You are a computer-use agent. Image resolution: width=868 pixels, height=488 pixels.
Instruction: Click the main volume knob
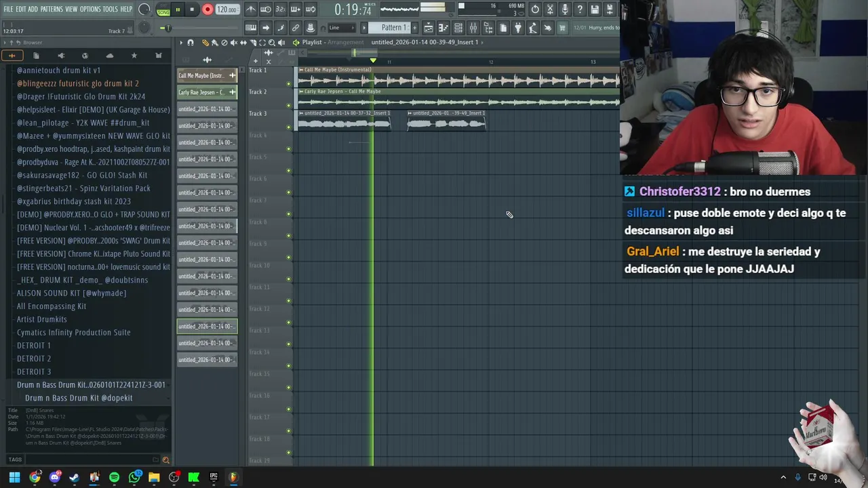tap(144, 9)
